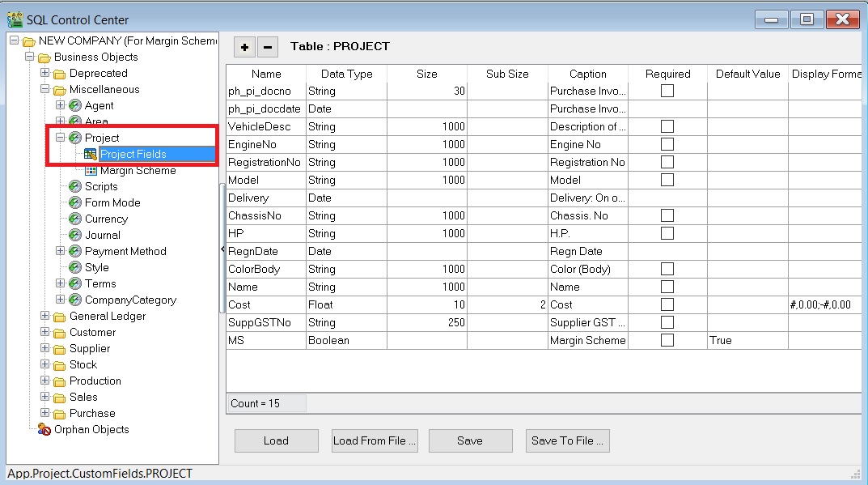Click the Margin Scheme table icon
This screenshot has width=868, height=485.
(x=91, y=170)
